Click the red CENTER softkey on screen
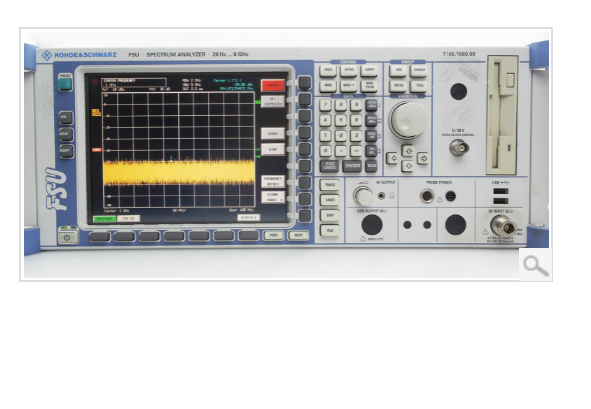The image size is (591, 409). click(273, 85)
